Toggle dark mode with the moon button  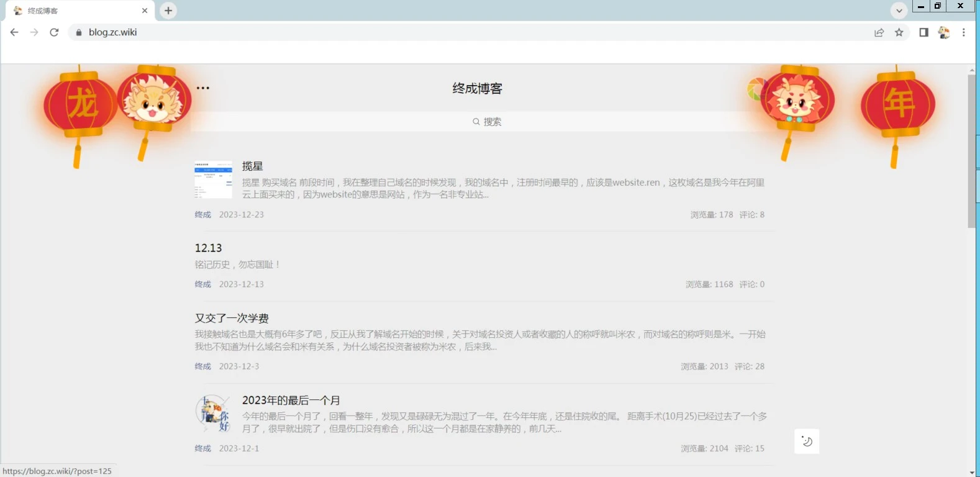coord(807,442)
